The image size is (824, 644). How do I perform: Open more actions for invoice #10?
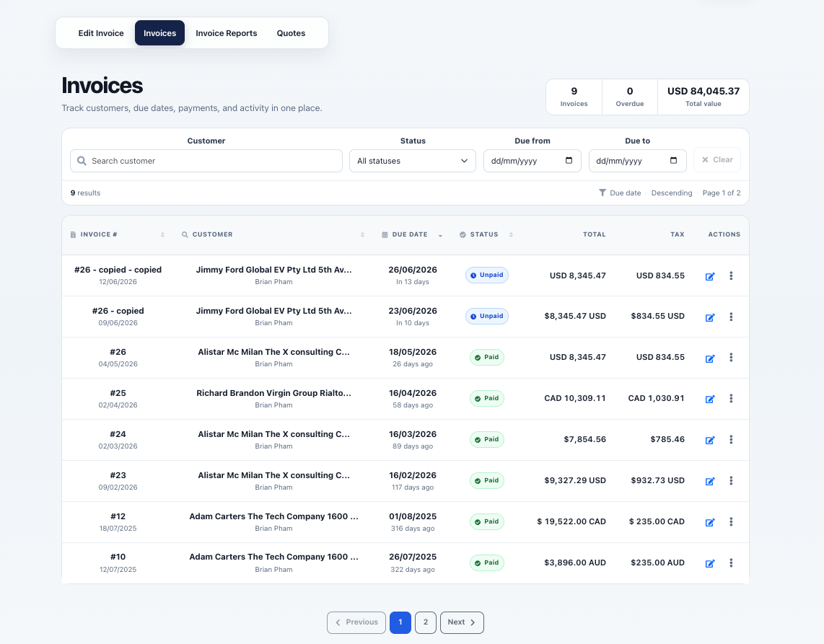(731, 563)
